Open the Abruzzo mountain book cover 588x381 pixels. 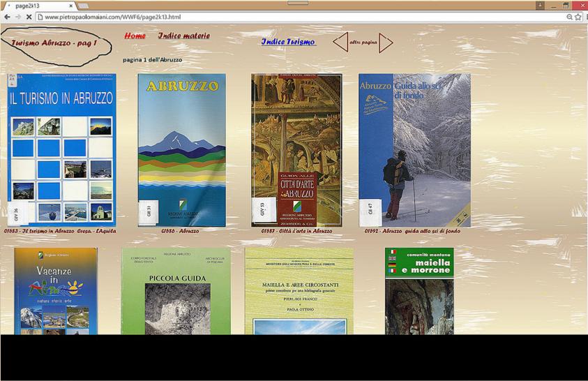(x=182, y=150)
